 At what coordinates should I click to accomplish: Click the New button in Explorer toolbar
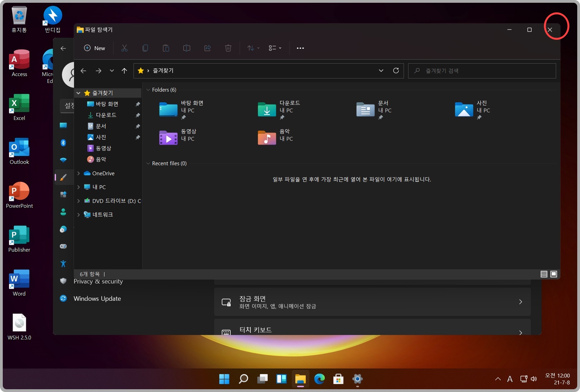pyautogui.click(x=94, y=48)
